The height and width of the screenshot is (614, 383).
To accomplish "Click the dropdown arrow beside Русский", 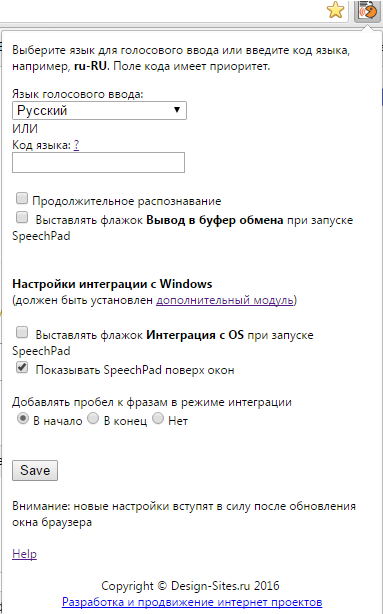I will (177, 110).
